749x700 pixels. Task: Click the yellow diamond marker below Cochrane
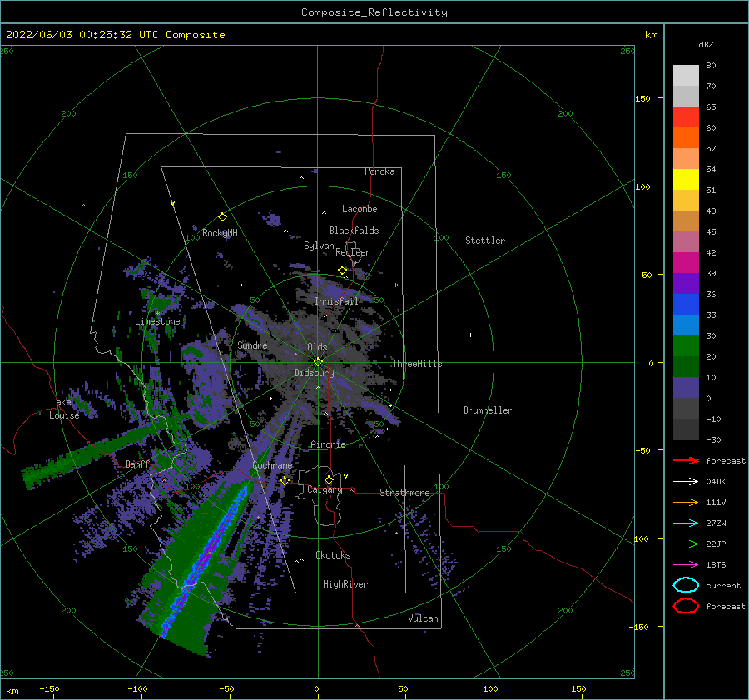click(x=285, y=480)
